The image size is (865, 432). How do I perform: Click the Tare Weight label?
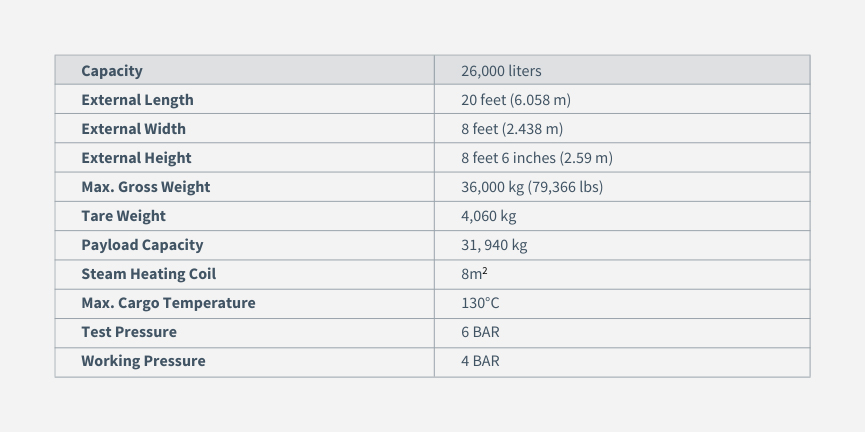point(124,216)
